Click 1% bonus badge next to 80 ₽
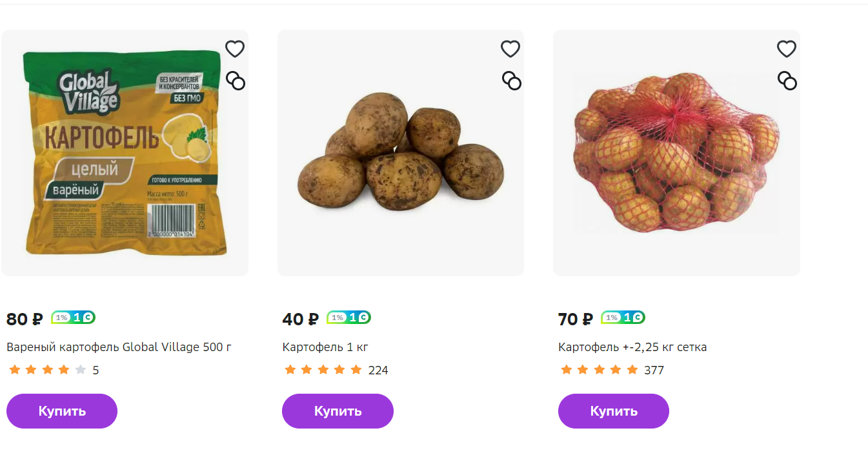The height and width of the screenshot is (455, 868). click(74, 318)
